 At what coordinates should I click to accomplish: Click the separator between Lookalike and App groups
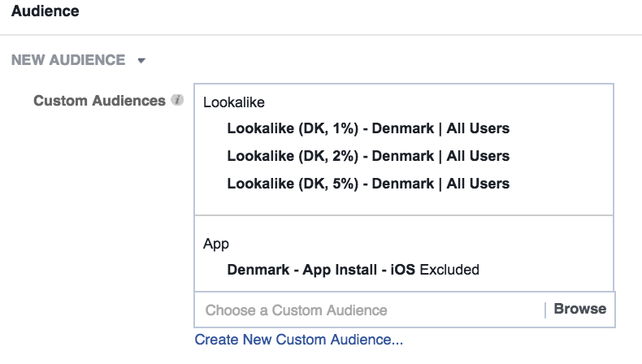(x=404, y=215)
